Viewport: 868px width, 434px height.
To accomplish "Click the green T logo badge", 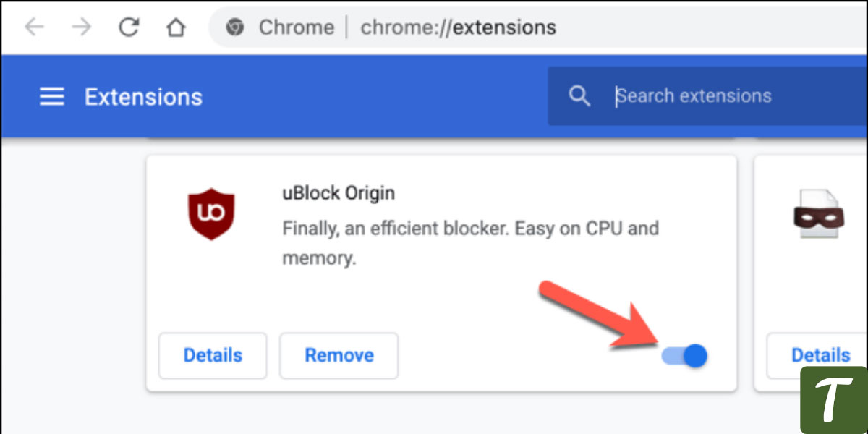I will pos(834,400).
